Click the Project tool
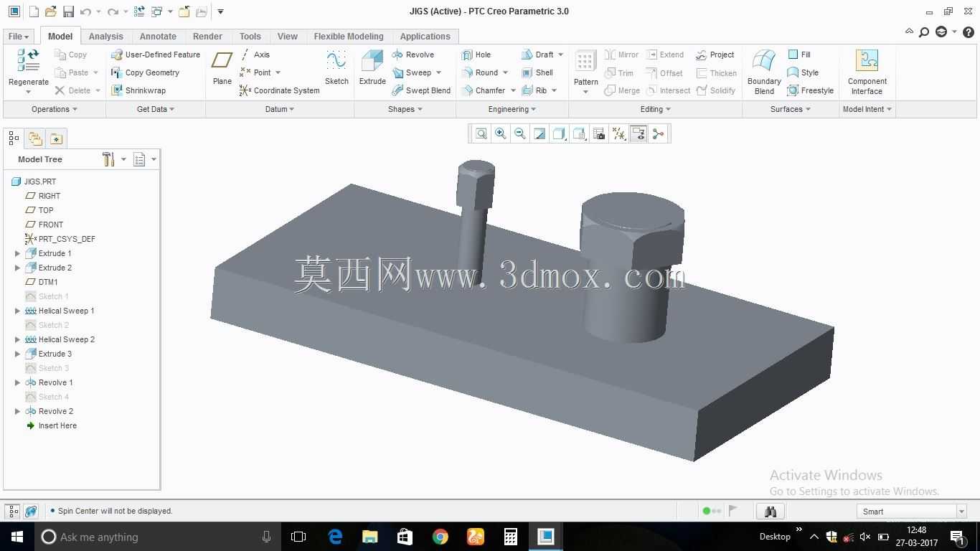980x551 pixels. tap(715, 55)
